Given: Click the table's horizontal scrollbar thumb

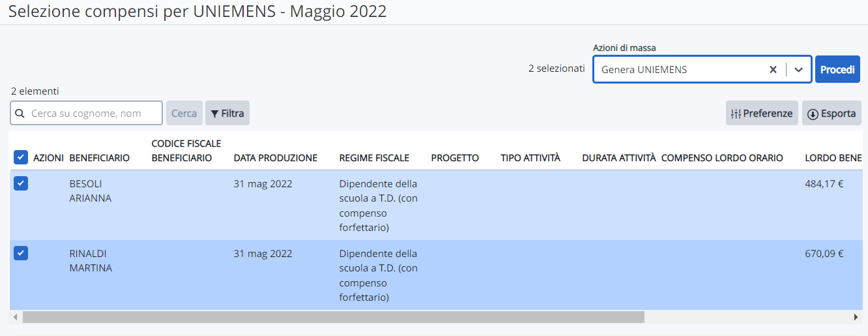Looking at the screenshot, I should point(333,317).
